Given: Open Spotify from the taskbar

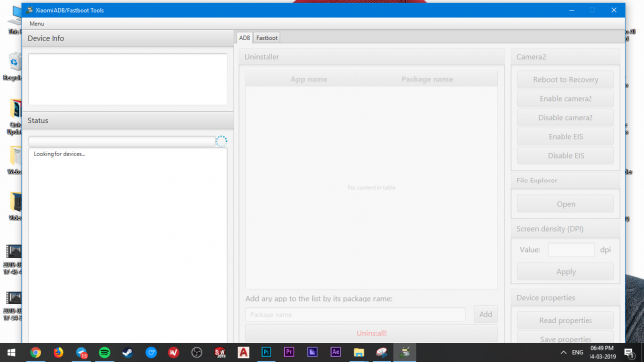Looking at the screenshot, I should [104, 352].
